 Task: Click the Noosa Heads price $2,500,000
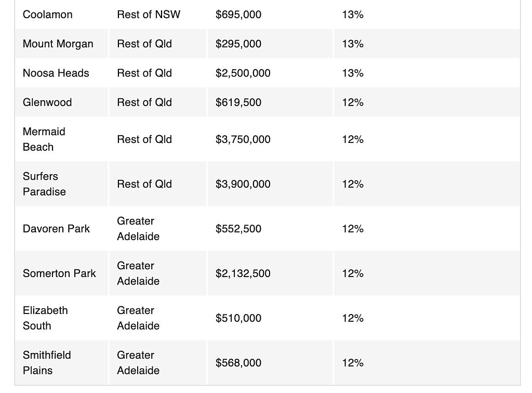point(243,73)
